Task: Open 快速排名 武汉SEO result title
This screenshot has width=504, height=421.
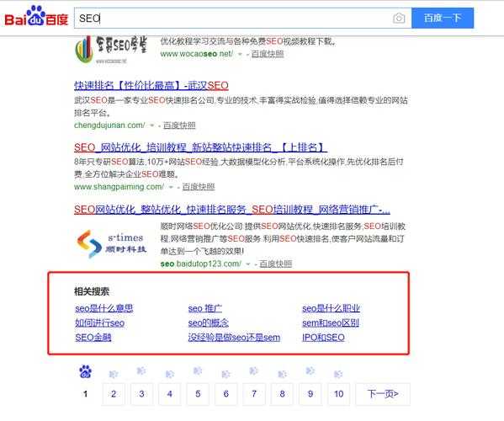Action: (x=151, y=85)
